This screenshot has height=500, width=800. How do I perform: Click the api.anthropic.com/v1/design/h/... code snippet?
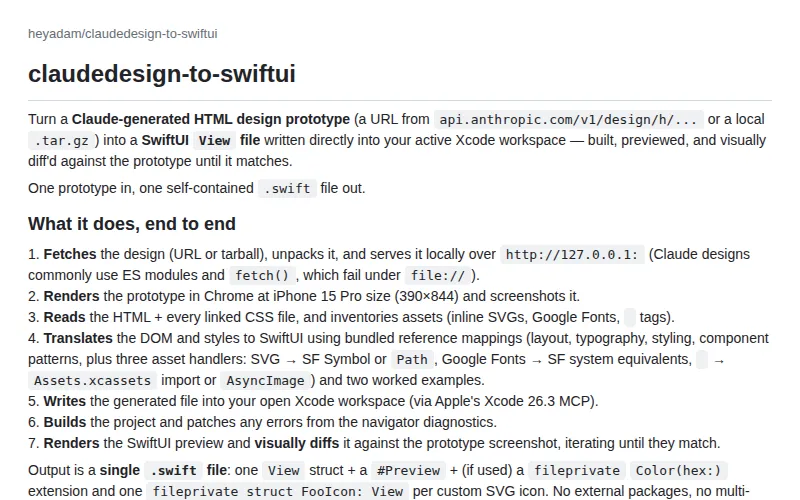coord(568,119)
